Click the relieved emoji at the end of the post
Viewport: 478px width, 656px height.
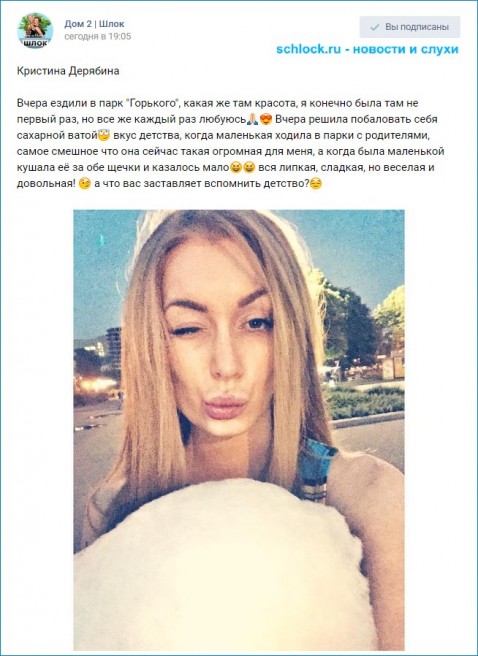point(316,184)
